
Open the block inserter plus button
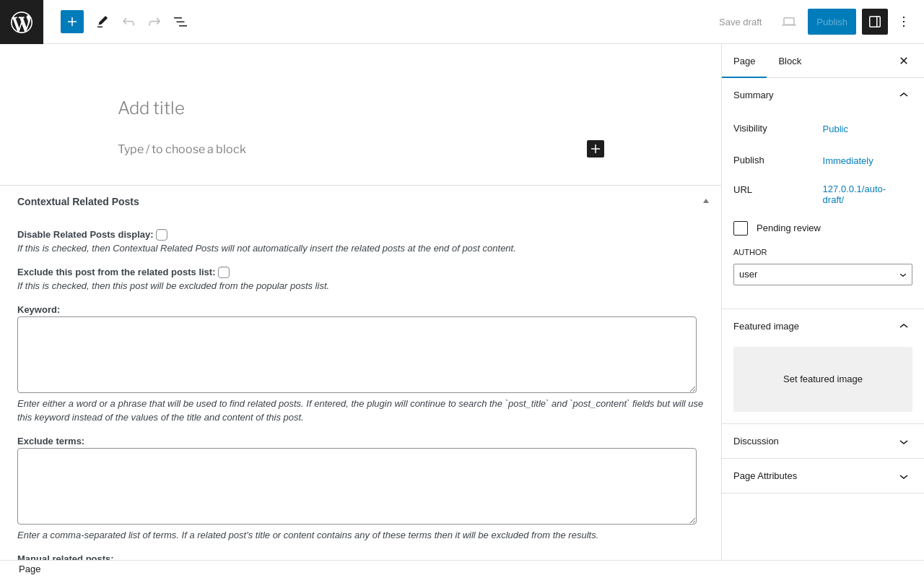pos(72,22)
